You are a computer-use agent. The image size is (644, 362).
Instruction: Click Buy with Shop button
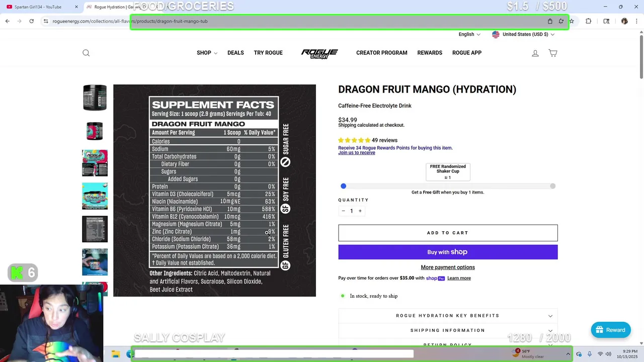[448, 252]
